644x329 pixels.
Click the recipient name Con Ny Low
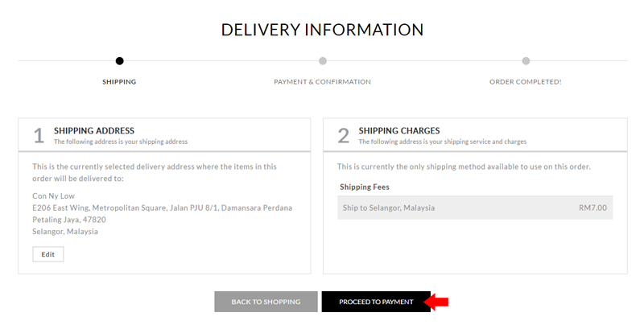(x=53, y=196)
